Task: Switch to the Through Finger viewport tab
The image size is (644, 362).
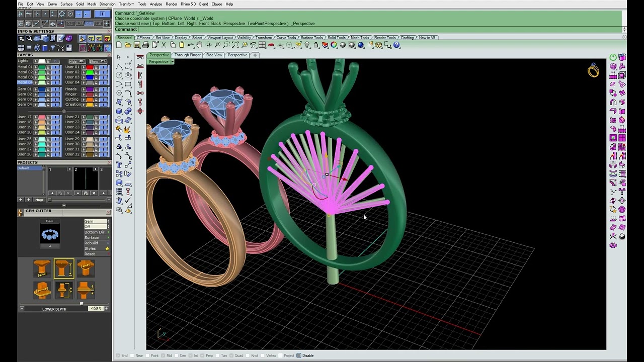Action: pyautogui.click(x=187, y=55)
